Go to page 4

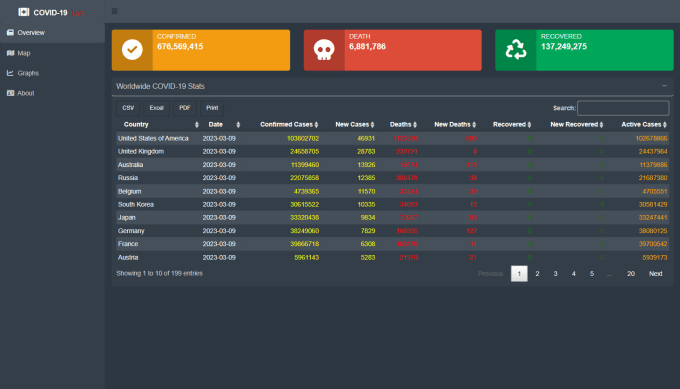click(x=574, y=274)
